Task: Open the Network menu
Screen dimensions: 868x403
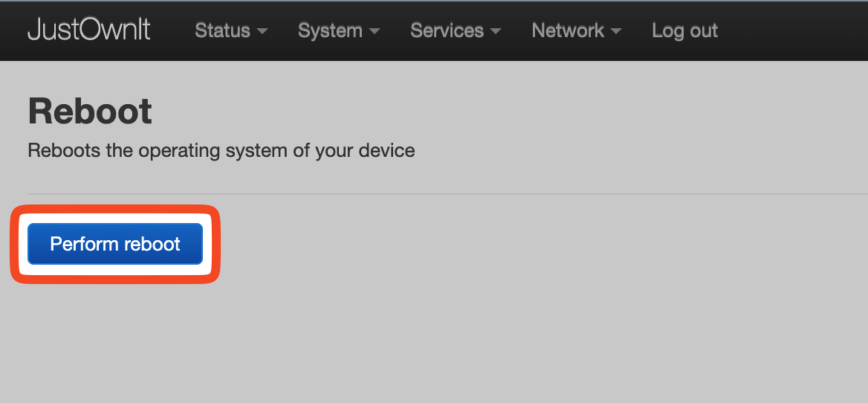Action: point(576,30)
